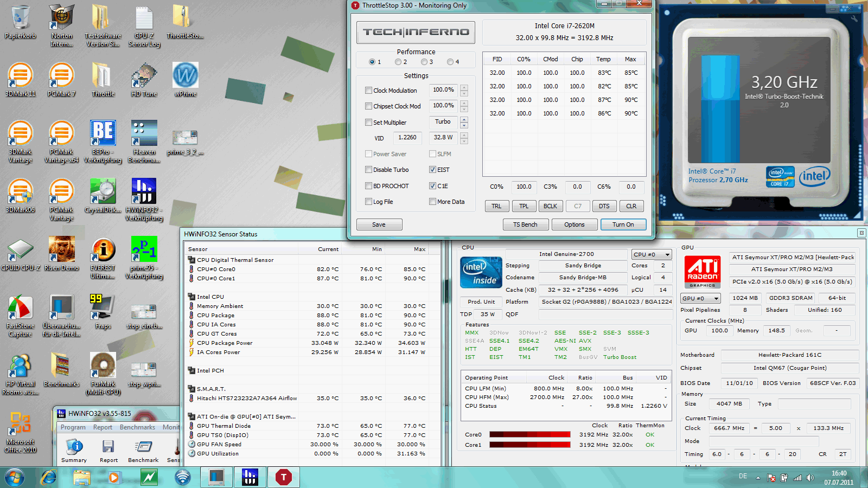Click the TRL button
Screen dimensions: 868x488
click(496, 206)
